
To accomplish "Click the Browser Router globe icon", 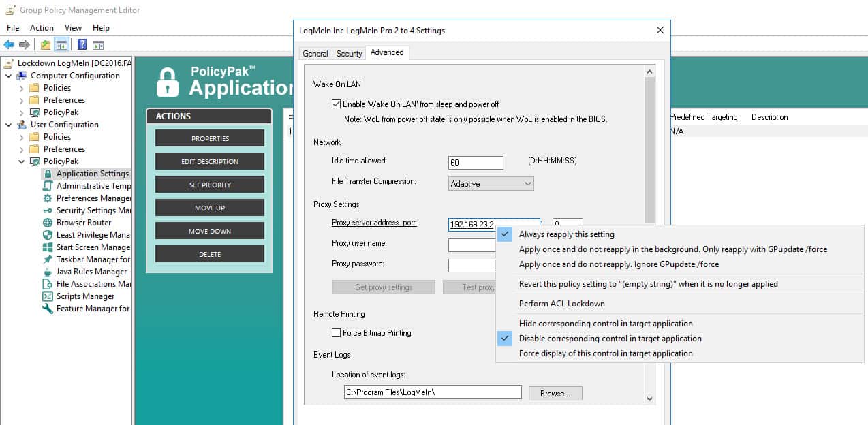I will tap(48, 223).
